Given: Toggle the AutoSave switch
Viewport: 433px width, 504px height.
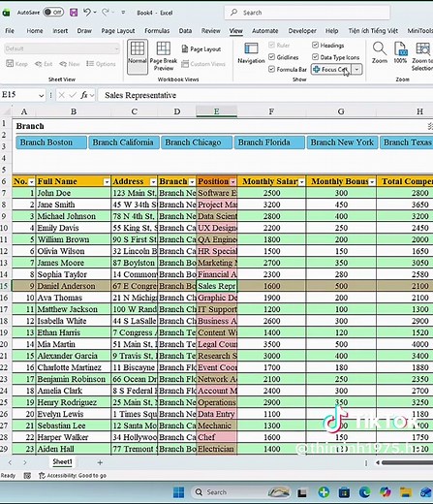Looking at the screenshot, I should [53, 13].
